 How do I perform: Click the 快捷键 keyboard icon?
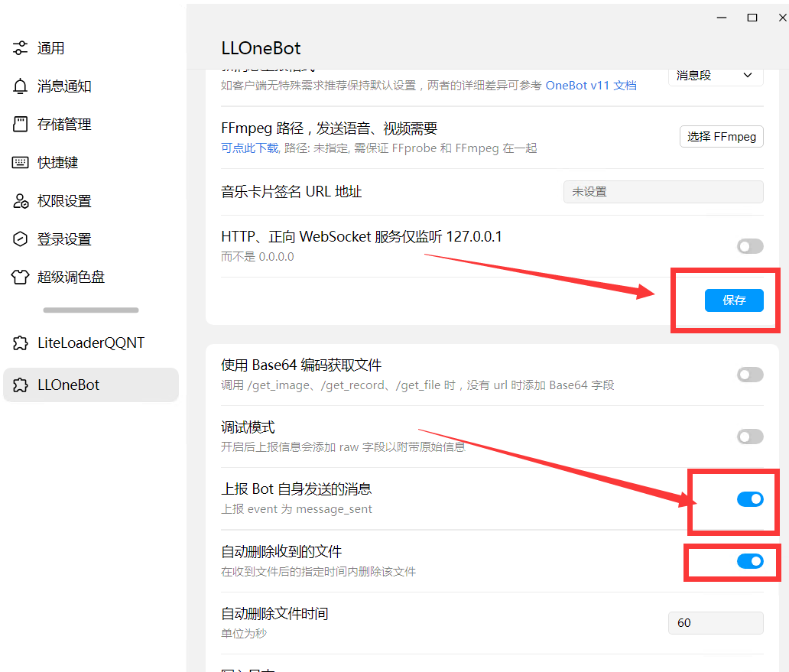pyautogui.click(x=21, y=163)
